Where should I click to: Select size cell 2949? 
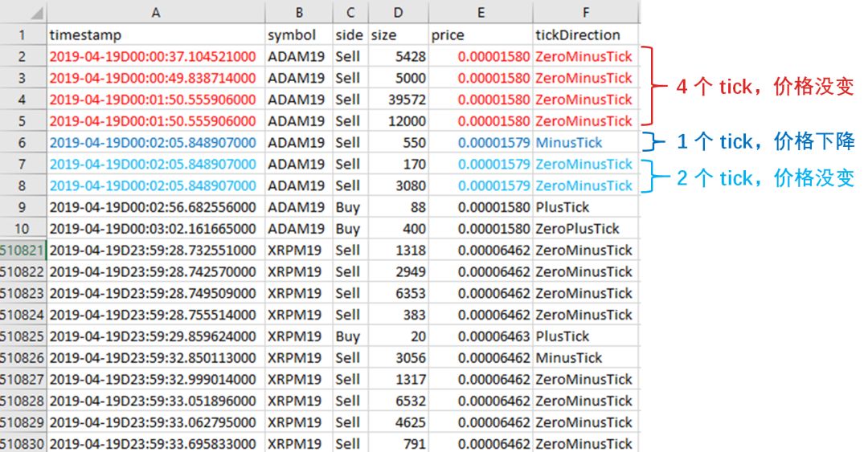click(399, 271)
